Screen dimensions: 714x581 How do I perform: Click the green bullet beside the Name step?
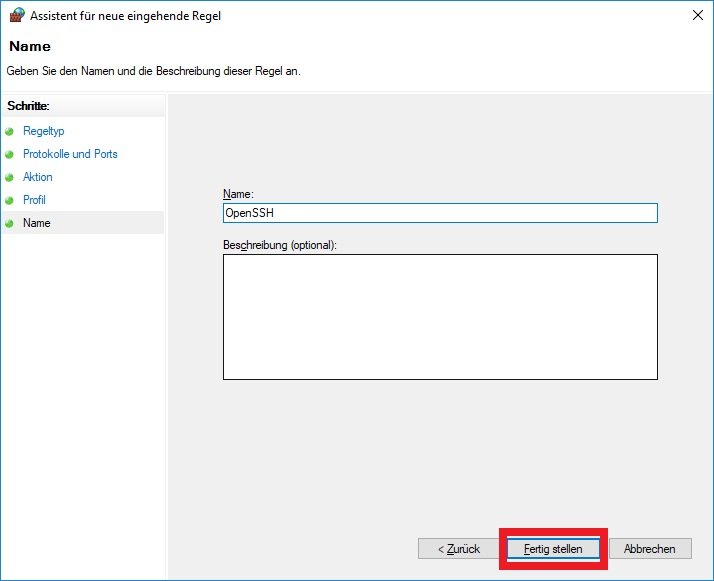(x=10, y=223)
